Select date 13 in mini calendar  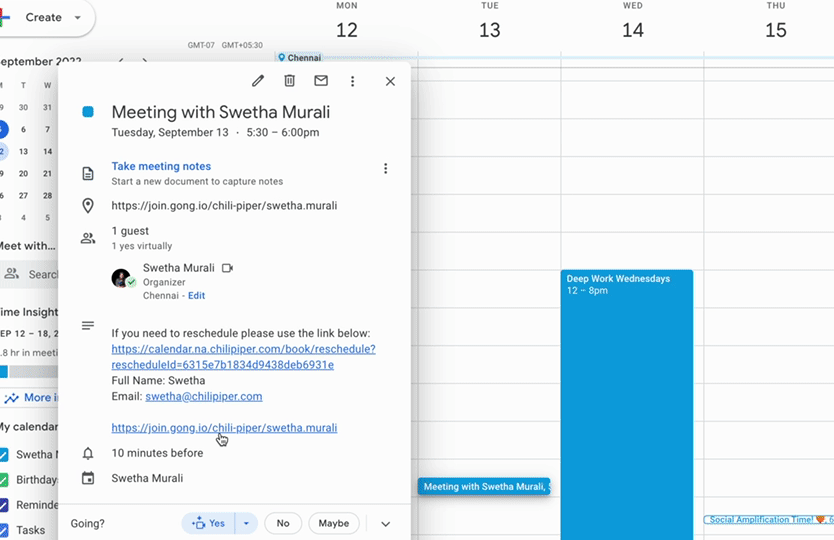(x=23, y=151)
